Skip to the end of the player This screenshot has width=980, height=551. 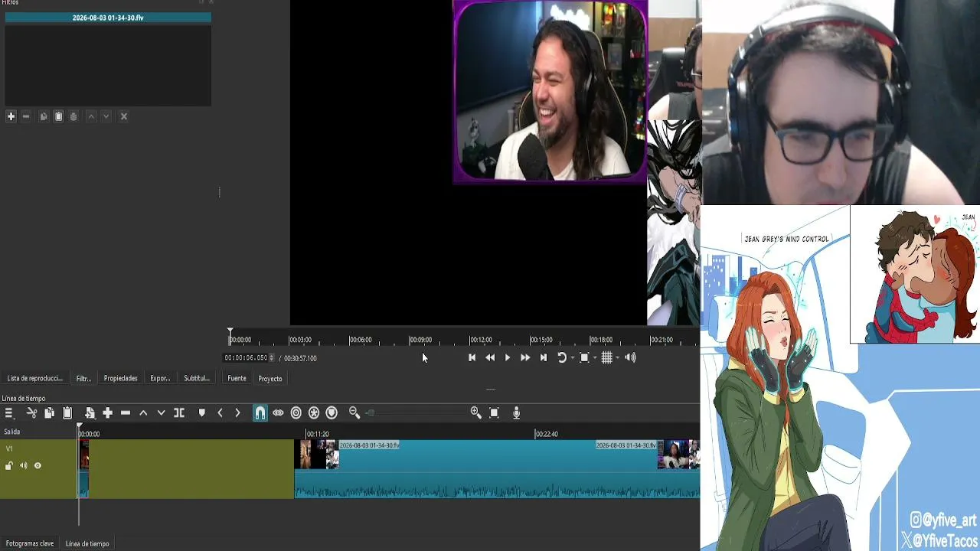coord(544,357)
